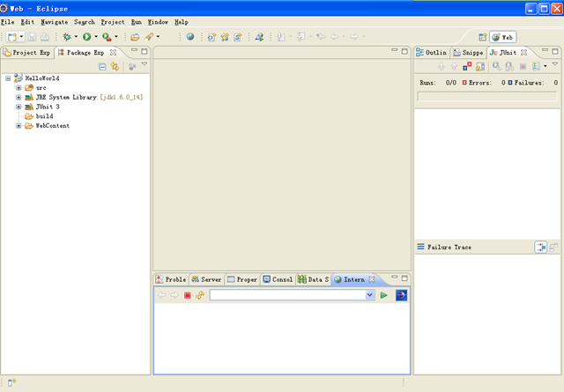The width and height of the screenshot is (564, 392).
Task: Switch to the Data Source tab
Action: 314,279
